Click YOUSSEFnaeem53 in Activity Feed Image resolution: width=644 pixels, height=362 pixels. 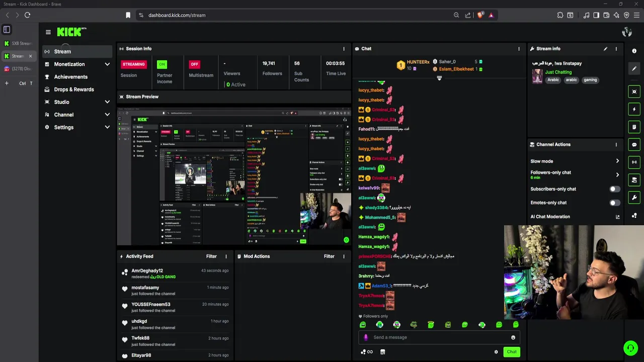[x=151, y=304]
